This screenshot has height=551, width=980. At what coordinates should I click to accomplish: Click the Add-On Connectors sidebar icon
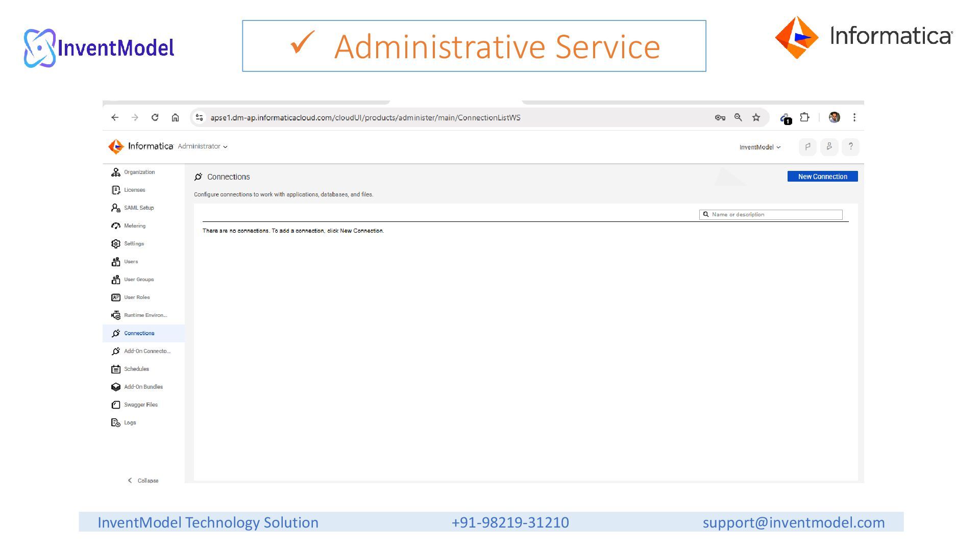116,351
